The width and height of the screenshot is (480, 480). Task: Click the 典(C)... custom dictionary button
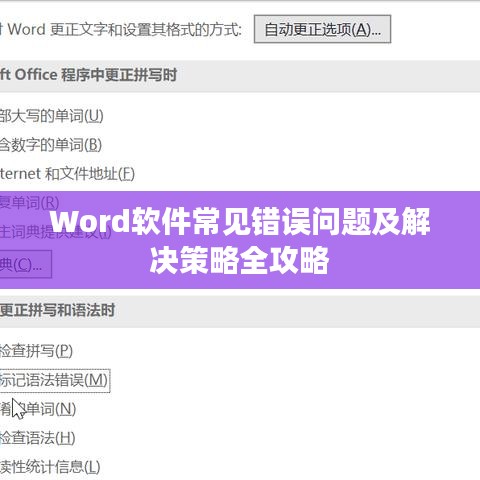click(x=25, y=264)
